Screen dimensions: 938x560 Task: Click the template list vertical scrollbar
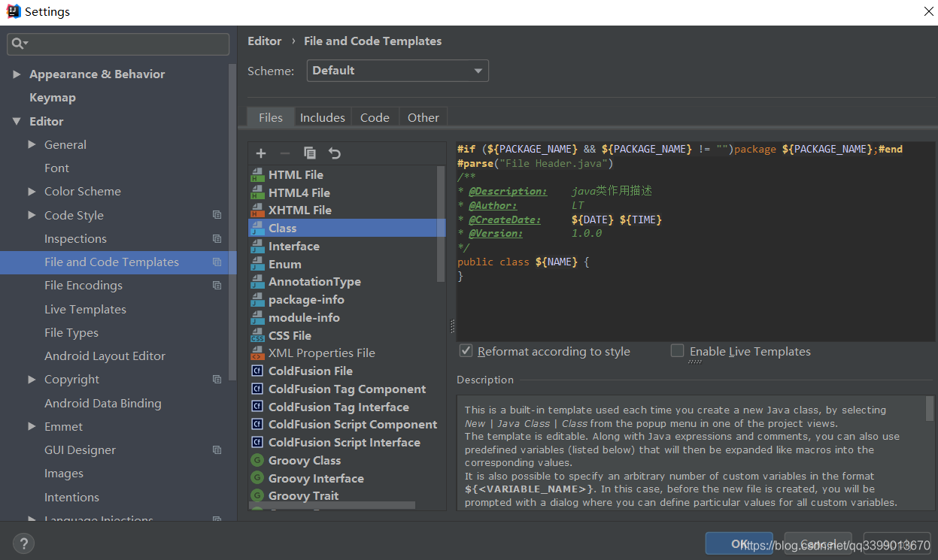click(x=442, y=224)
